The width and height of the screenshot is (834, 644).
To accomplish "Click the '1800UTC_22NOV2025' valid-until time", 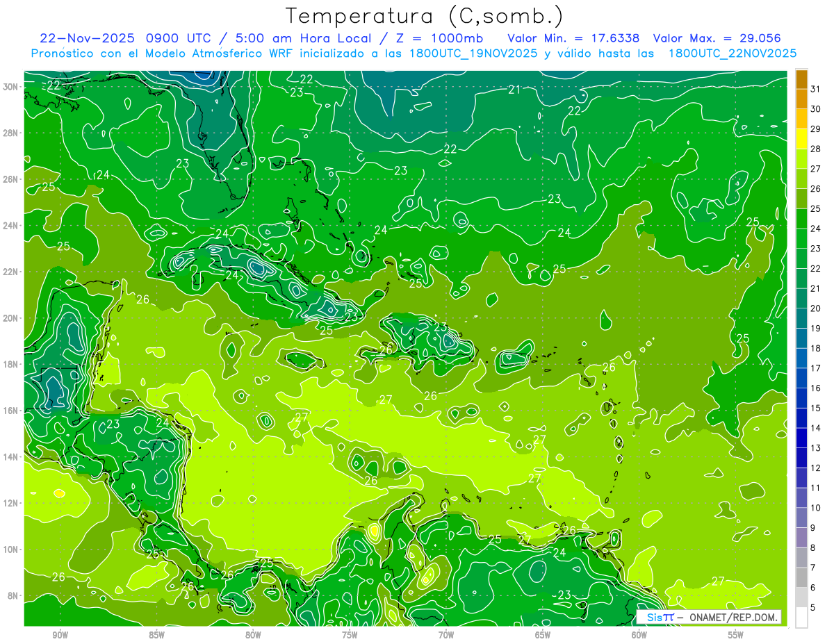I will point(733,53).
